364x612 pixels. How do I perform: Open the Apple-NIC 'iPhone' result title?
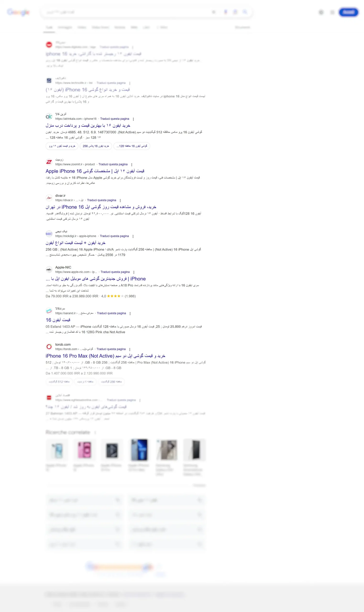[x=96, y=279]
